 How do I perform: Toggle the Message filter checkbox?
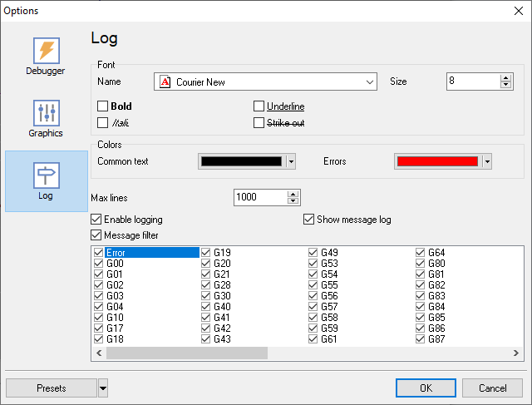(96, 235)
